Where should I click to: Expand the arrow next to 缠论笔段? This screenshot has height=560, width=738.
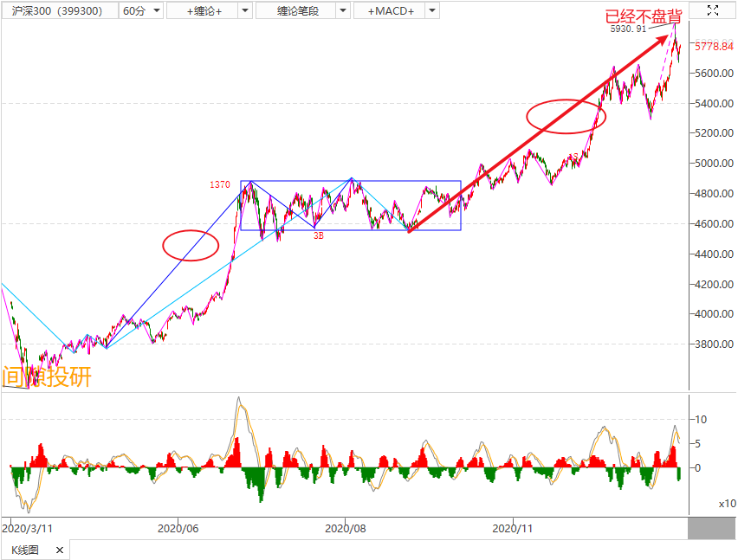(342, 11)
